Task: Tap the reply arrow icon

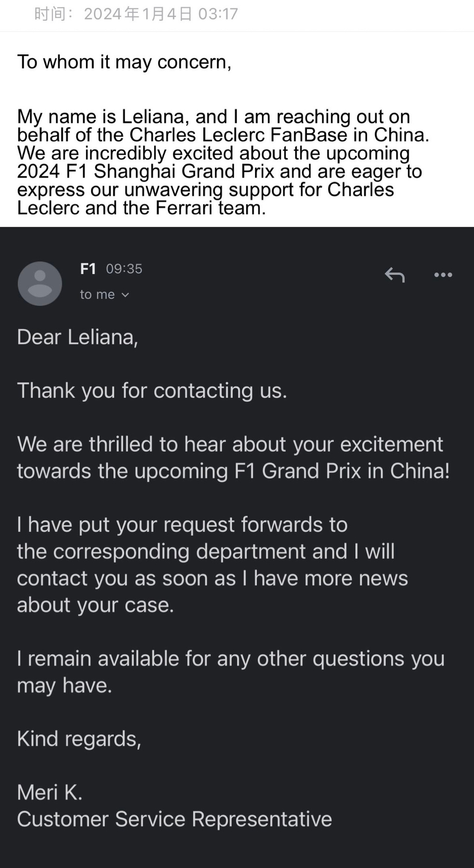Action: [x=395, y=275]
